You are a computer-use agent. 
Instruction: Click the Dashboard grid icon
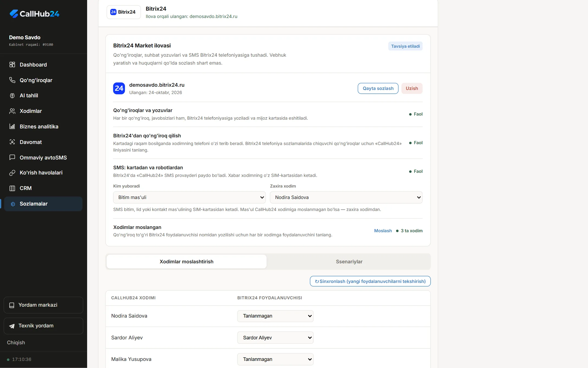[12, 65]
